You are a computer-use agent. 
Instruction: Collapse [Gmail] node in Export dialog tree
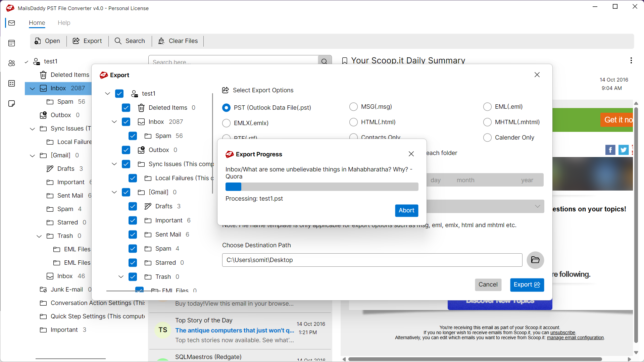(114, 192)
